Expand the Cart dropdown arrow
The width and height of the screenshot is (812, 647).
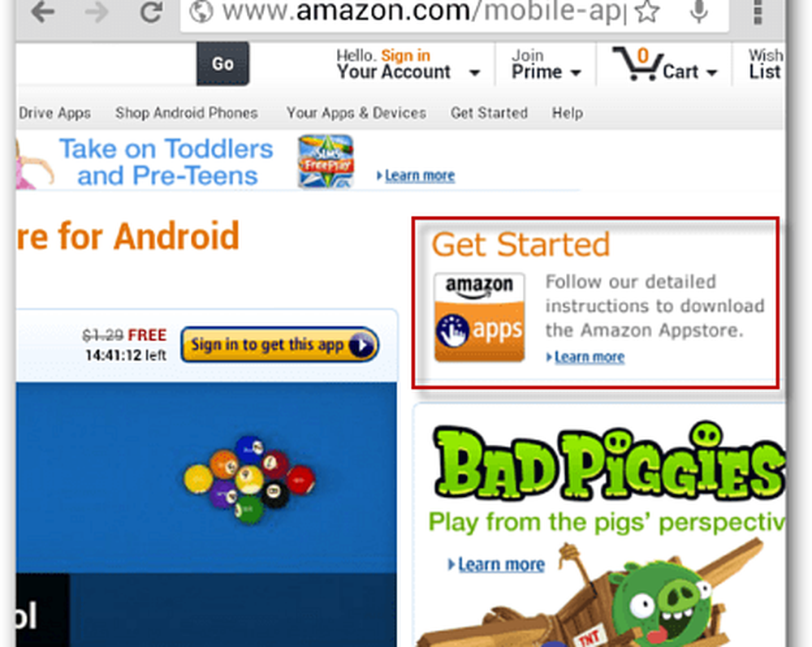(711, 73)
